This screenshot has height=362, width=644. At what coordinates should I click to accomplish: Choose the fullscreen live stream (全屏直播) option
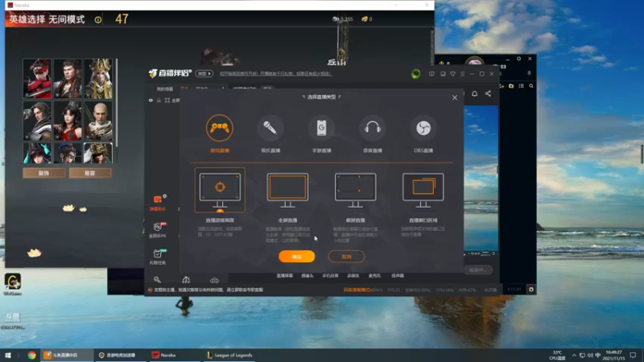click(x=287, y=190)
